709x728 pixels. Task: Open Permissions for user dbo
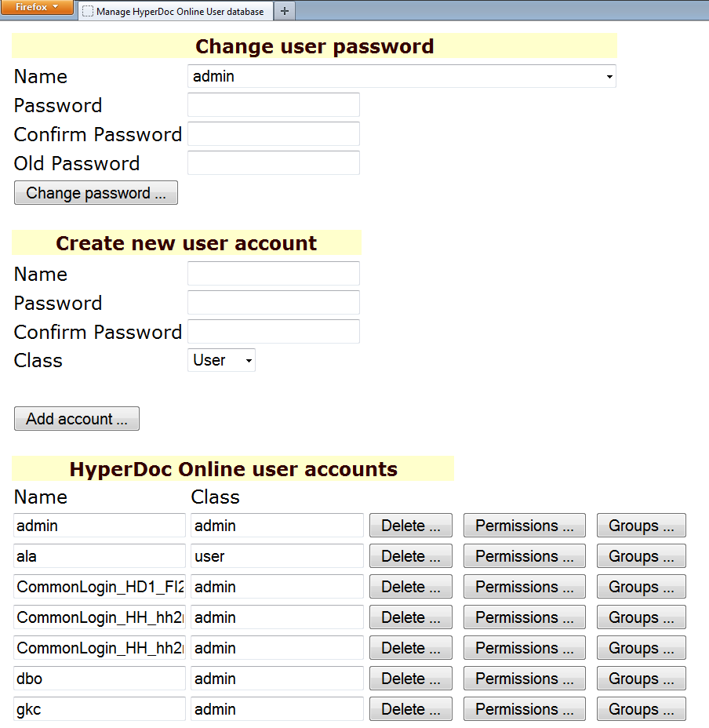tap(525, 679)
